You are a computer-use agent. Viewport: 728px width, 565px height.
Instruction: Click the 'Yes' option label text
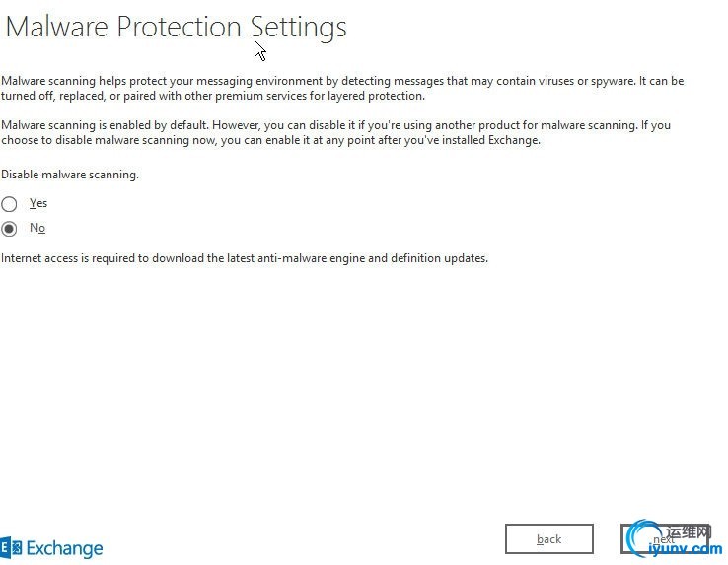[x=38, y=203]
